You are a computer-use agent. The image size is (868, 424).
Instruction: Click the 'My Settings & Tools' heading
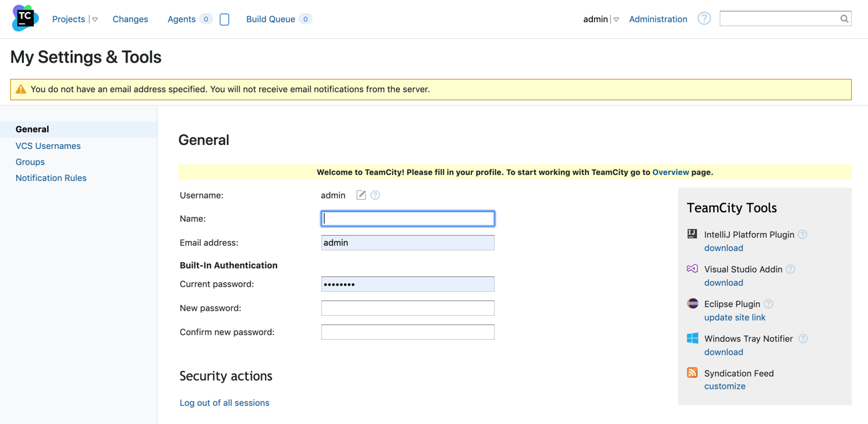[85, 57]
